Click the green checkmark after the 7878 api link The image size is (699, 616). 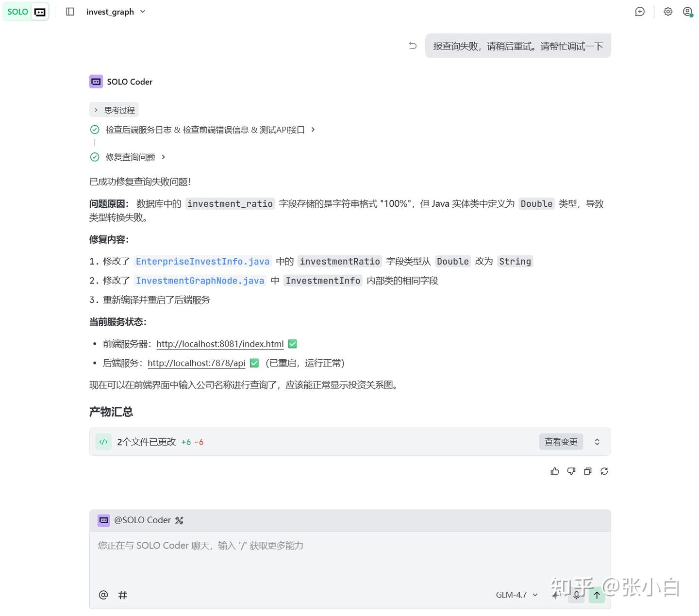pos(254,363)
